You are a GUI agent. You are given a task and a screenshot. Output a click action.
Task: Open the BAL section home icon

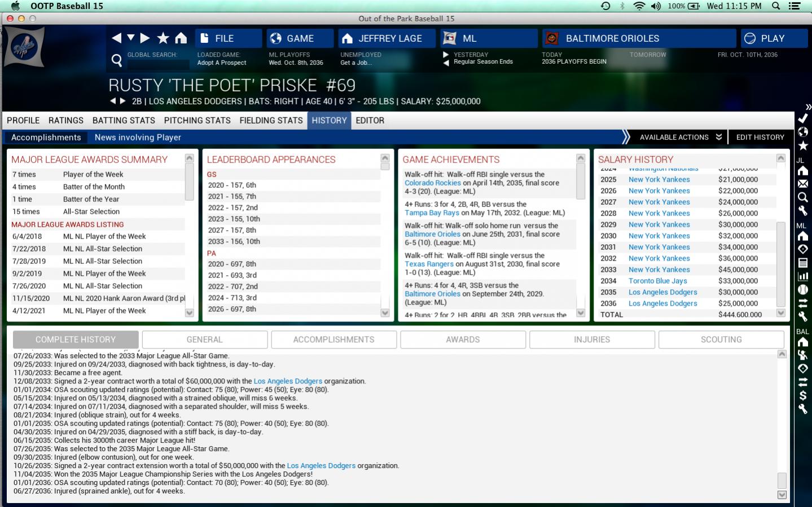click(x=802, y=342)
